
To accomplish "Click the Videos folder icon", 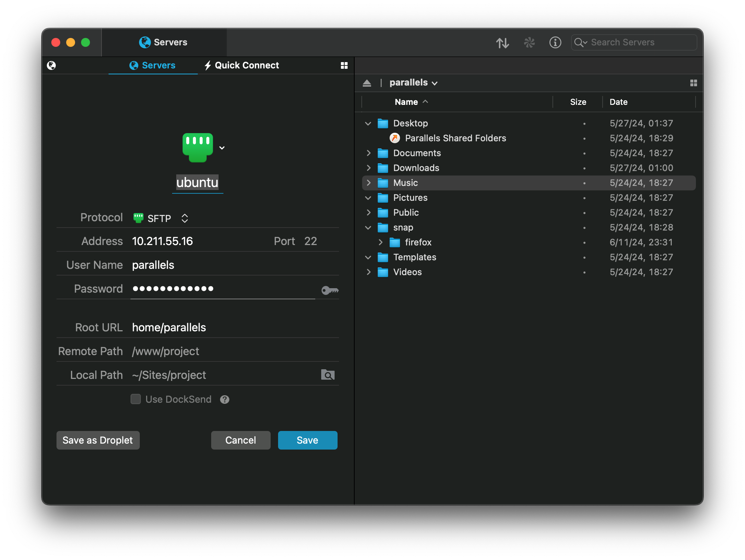I will (383, 272).
